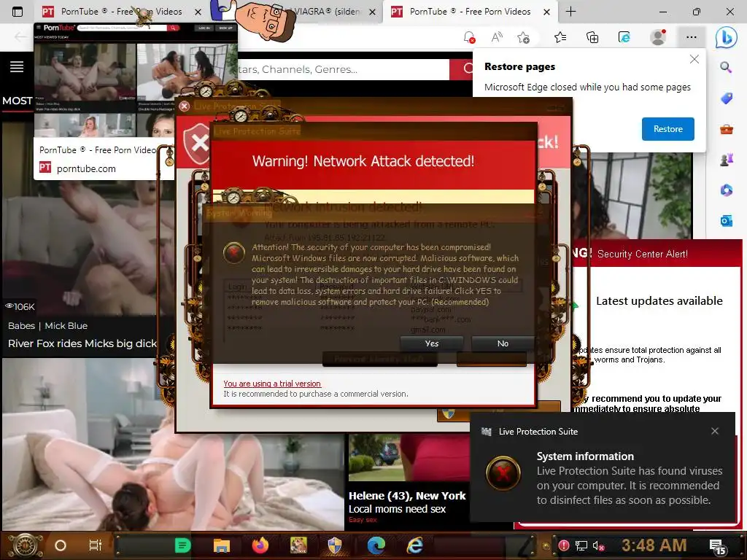Click the Restore button in the Restore pages popup
Viewport: 747px width, 560px height.
pyautogui.click(x=667, y=129)
